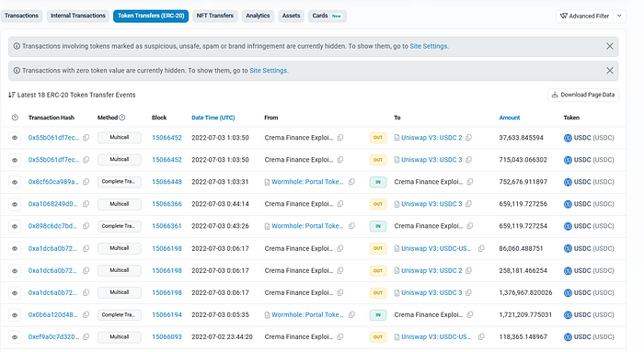
Task: Preview details for row with amount 715,043.066302
Action: 15,160
